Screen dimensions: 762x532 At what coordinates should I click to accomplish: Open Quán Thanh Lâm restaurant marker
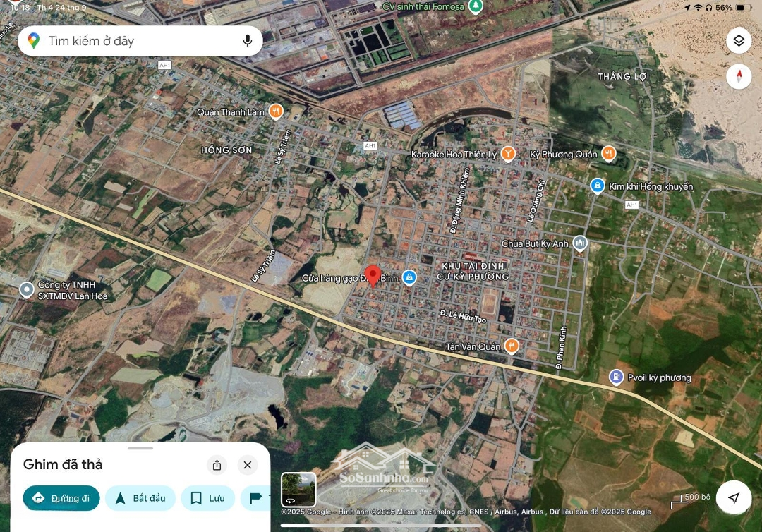click(276, 111)
